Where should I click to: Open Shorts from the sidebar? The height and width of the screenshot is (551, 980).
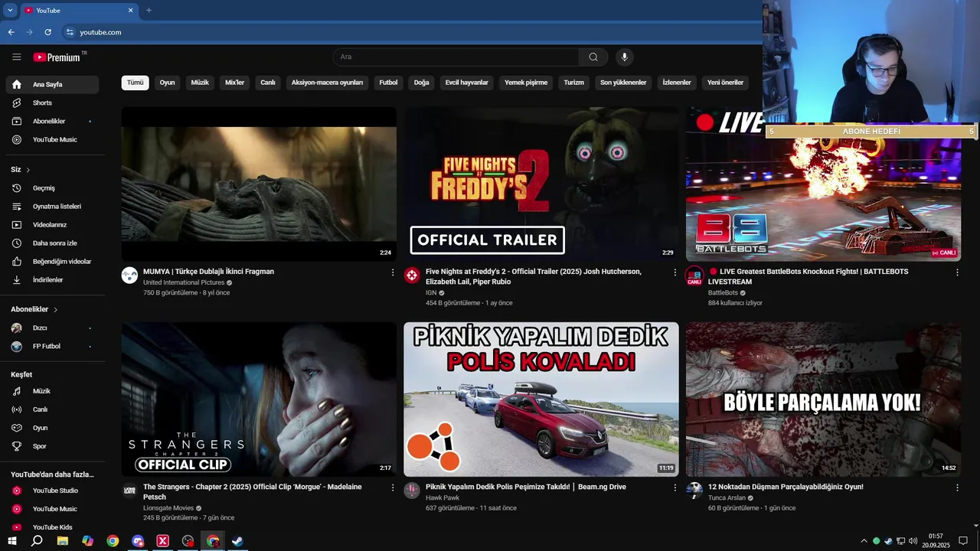52,103
